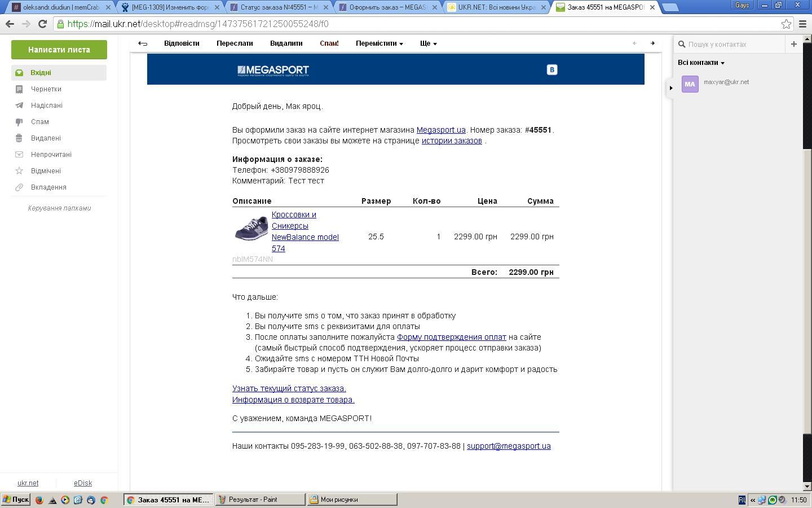Click the contacts search field

(733, 44)
